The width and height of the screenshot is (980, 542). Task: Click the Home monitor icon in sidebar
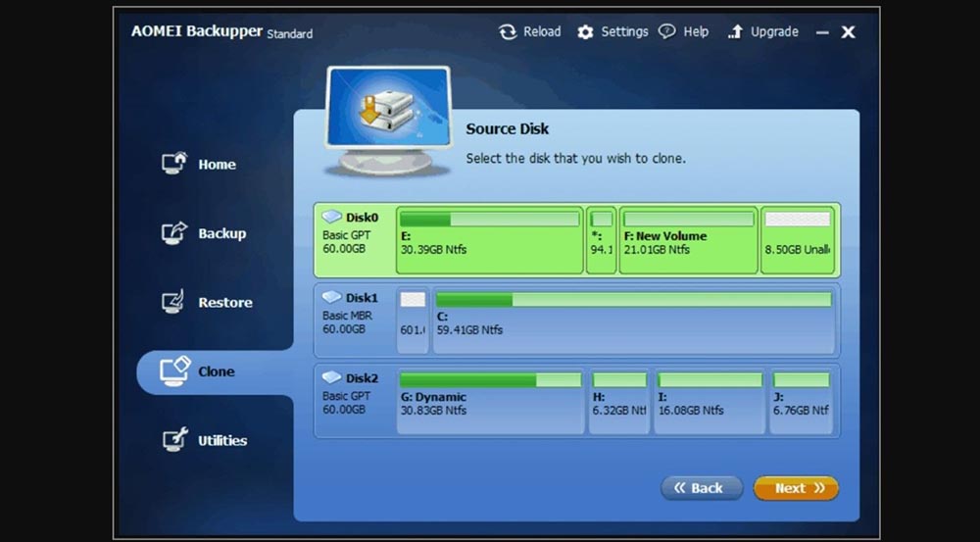(x=173, y=164)
